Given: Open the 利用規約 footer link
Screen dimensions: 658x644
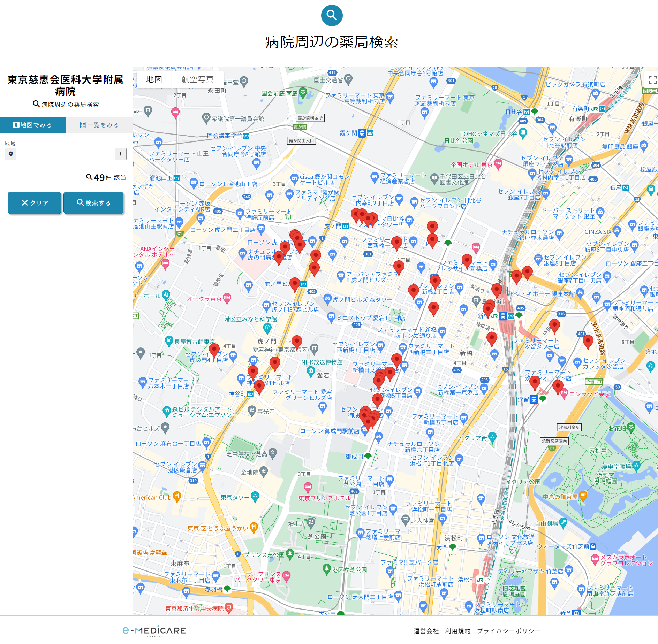Looking at the screenshot, I should coord(458,631).
